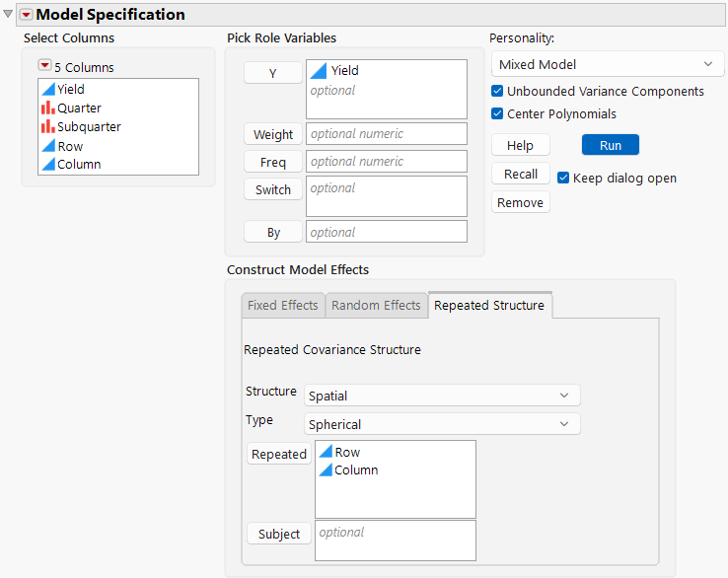Screen dimensions: 728x578
Task: Click the Switch optional field
Action: 387,196
